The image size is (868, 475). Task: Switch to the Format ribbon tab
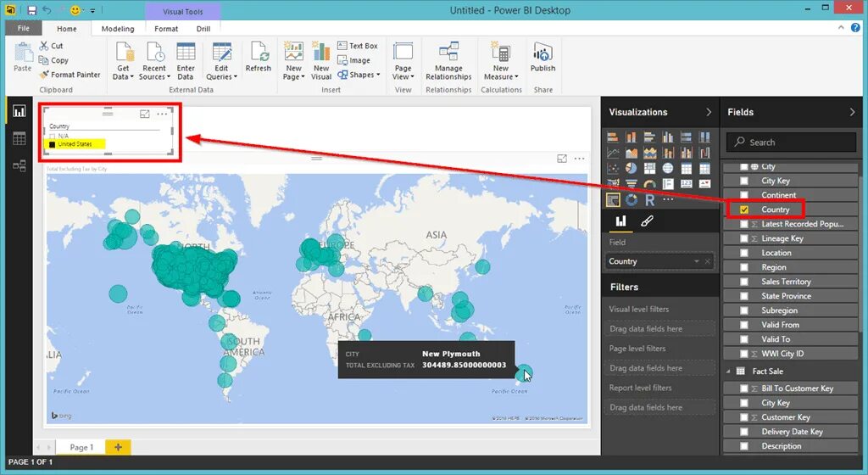point(166,29)
